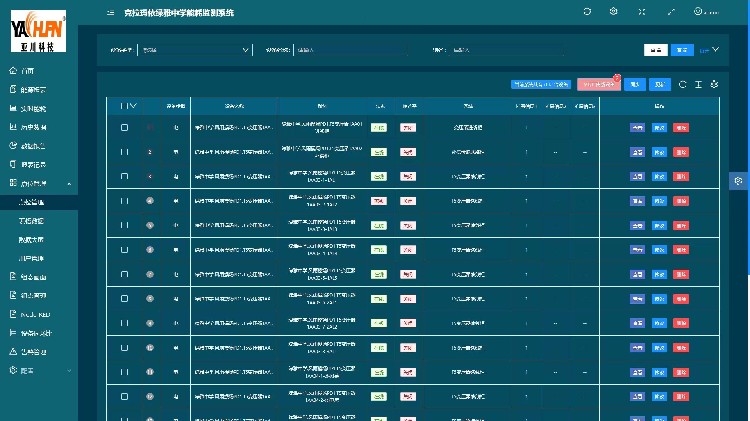This screenshot has width=750, height=421.
Task: Open the floating gear tab on right edge
Action: click(x=738, y=181)
